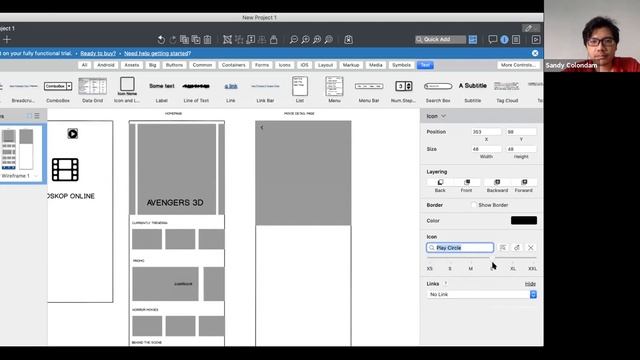Switch to the Android category
Image resolution: width=640 pixels, height=360 pixels.
pos(106,65)
